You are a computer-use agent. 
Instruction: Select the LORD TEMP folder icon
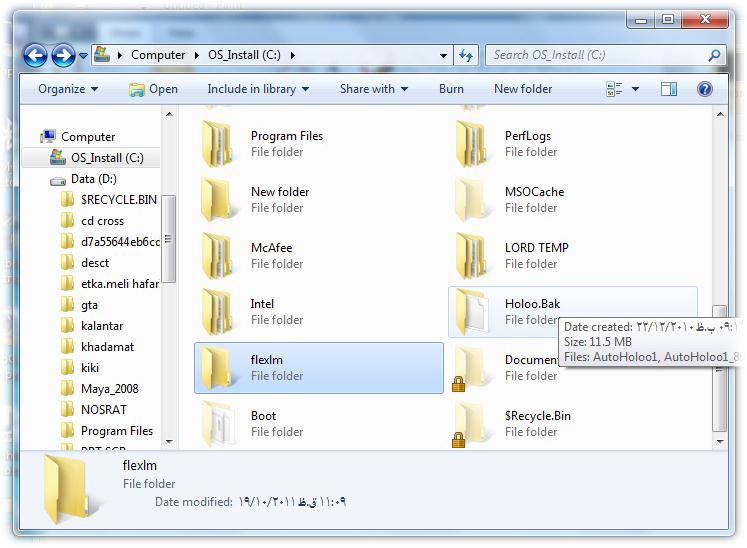[x=471, y=256]
